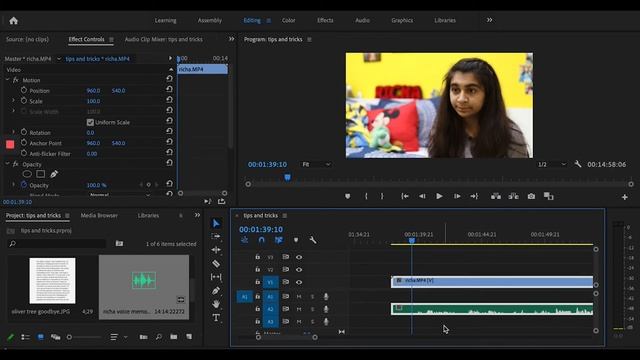Screen dimensions: 640x360
Task: Select the Type tool
Action: [216, 318]
